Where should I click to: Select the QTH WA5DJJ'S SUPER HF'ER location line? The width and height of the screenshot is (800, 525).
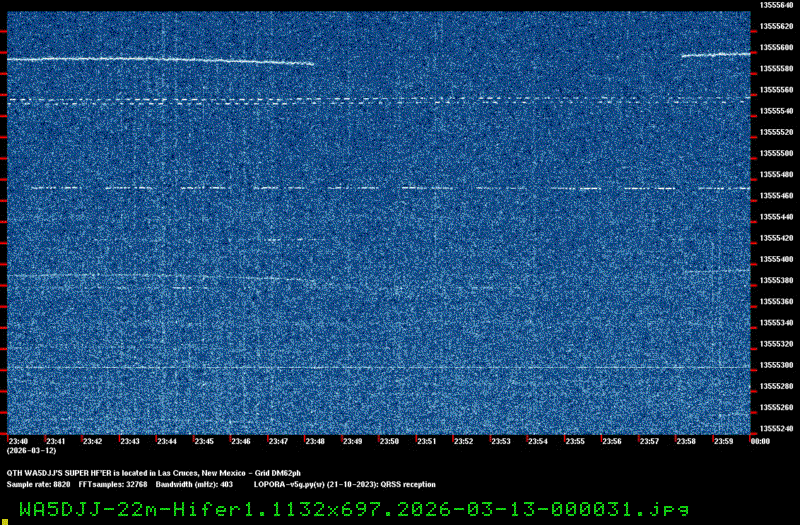click(154, 473)
